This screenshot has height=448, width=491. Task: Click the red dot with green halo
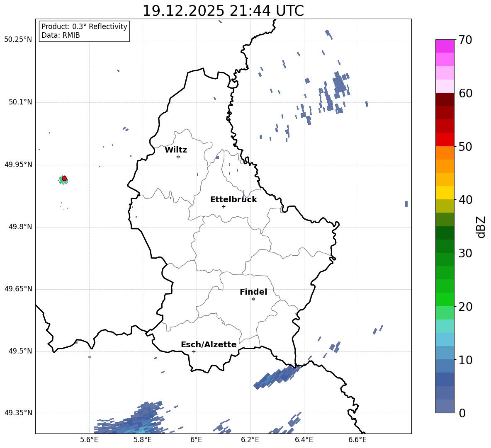(x=64, y=179)
